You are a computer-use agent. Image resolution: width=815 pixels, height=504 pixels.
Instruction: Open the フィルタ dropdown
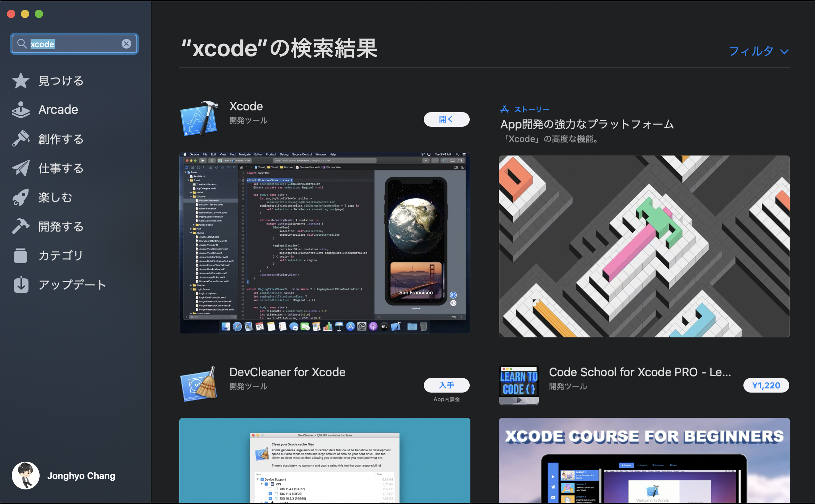(x=759, y=51)
